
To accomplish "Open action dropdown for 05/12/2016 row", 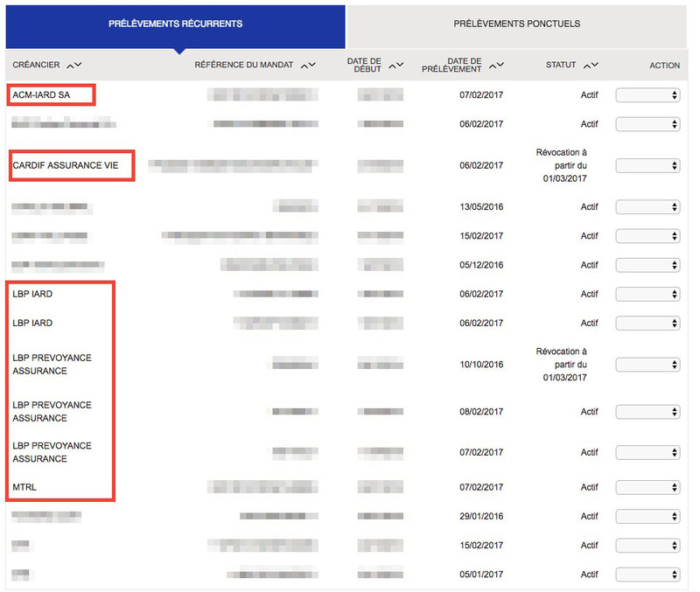I will tap(647, 265).
